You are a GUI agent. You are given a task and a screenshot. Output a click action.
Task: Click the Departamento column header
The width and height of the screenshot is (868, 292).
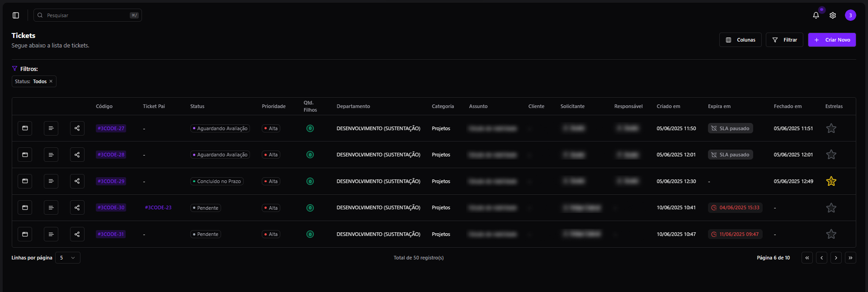point(353,106)
